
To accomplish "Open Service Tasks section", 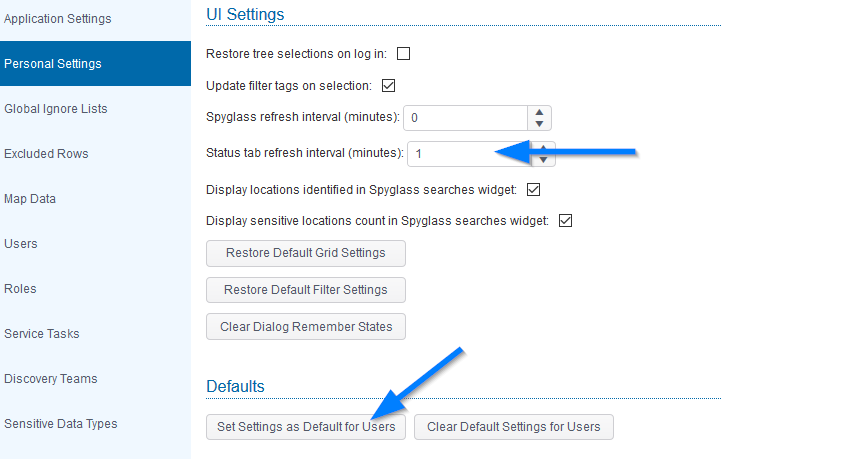I will click(42, 334).
